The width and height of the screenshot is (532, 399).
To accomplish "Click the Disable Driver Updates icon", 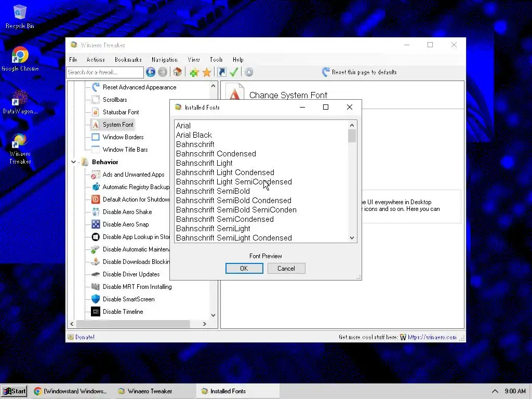I will coord(96,274).
